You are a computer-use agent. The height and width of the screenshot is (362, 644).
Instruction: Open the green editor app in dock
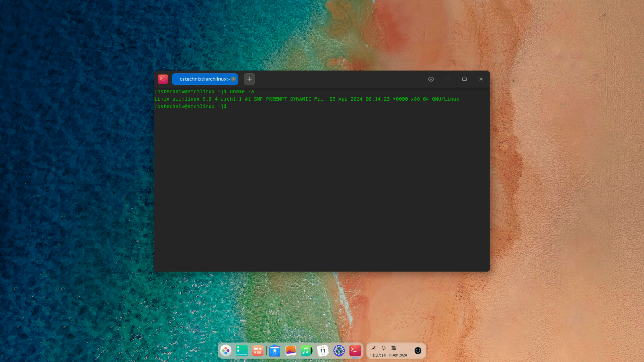pos(242,351)
